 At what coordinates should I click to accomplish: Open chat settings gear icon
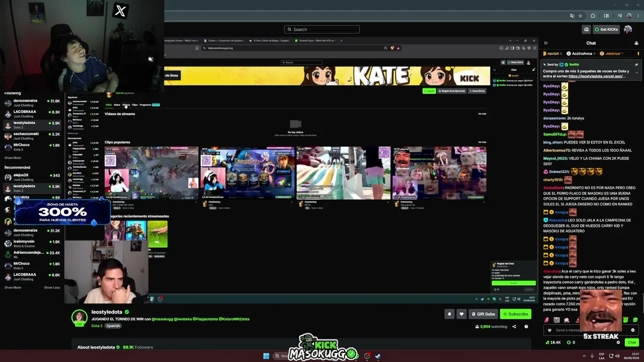click(x=618, y=342)
